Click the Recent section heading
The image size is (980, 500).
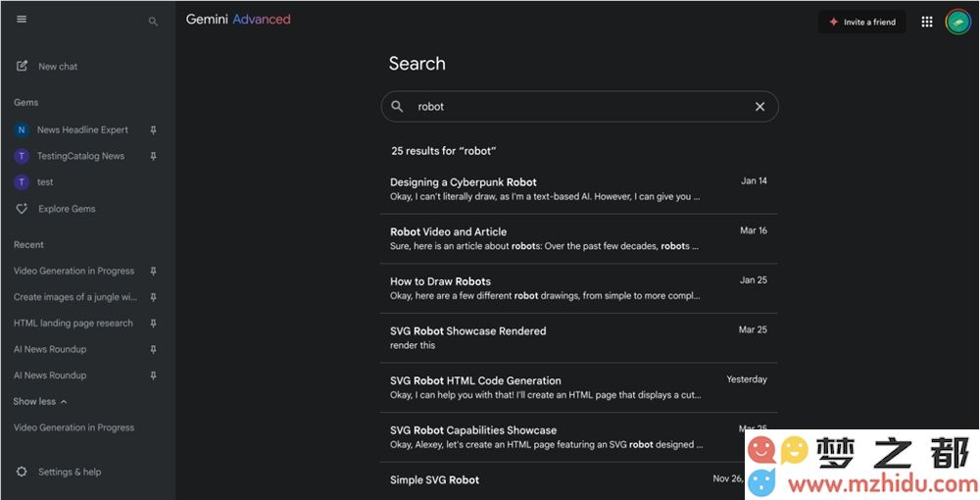pyautogui.click(x=28, y=245)
